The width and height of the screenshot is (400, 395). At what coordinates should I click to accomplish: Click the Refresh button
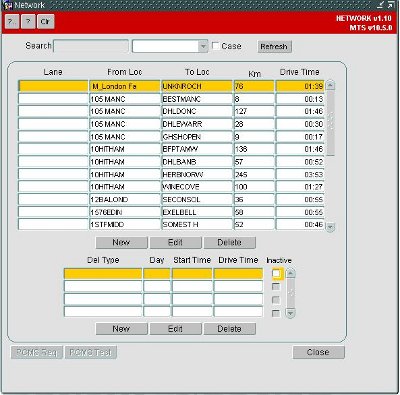pos(274,46)
